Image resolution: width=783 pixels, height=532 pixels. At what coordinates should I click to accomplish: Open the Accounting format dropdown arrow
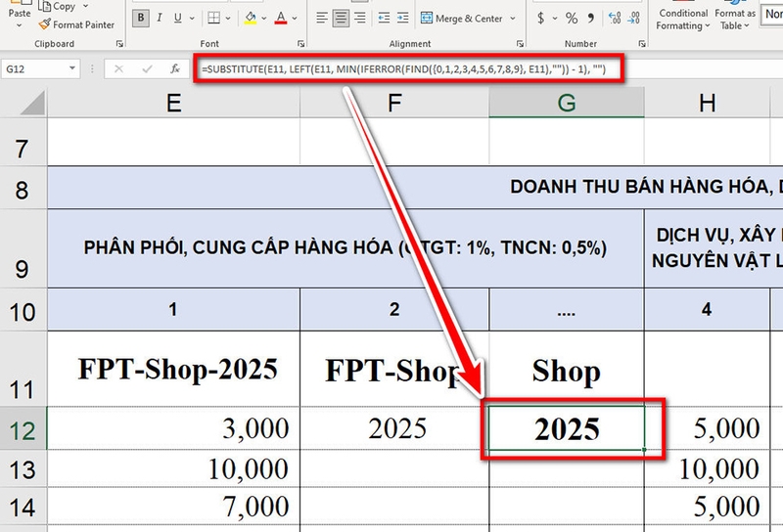coord(555,19)
